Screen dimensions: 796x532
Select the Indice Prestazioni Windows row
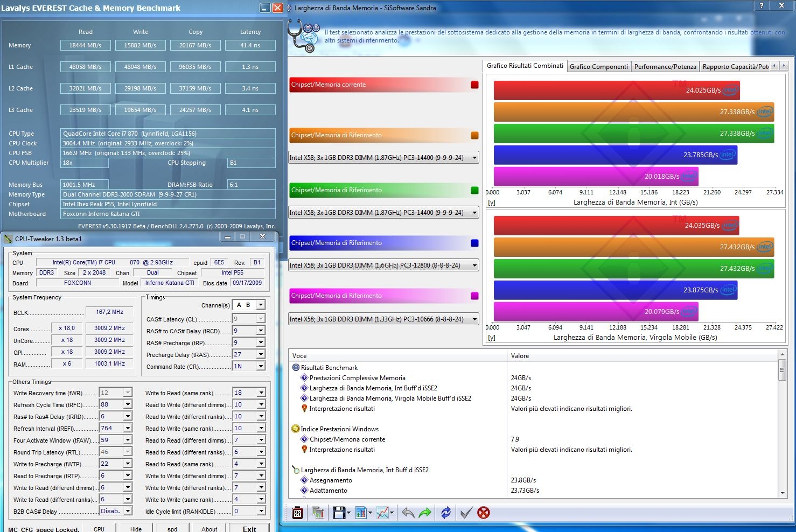click(x=339, y=429)
